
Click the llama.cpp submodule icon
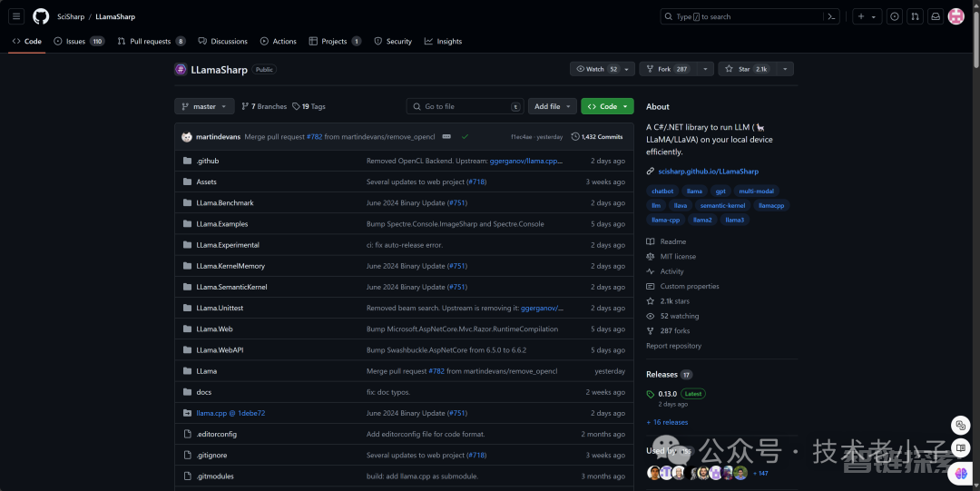pos(187,413)
